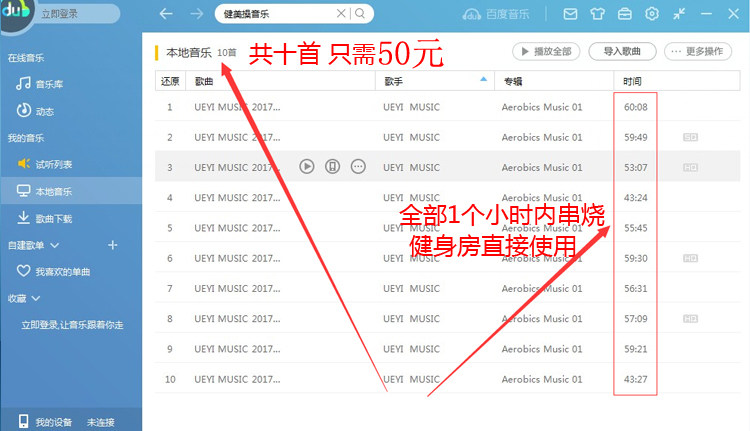Click the magnifier search icon
750x431 pixels.
pyautogui.click(x=360, y=13)
